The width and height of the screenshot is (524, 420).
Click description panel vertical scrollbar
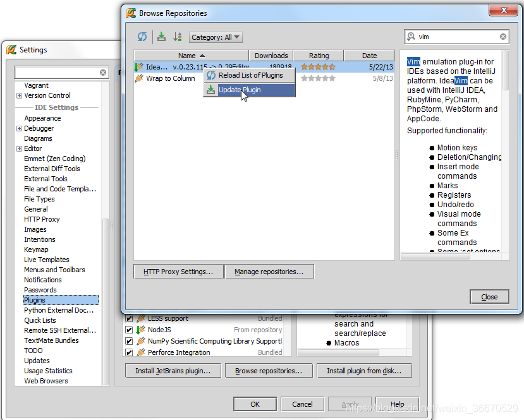[506, 71]
